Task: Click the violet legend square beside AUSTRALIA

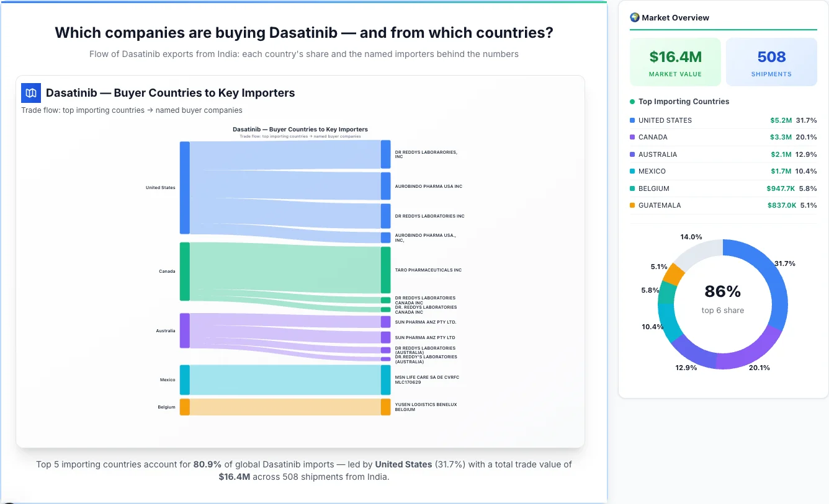Action: click(631, 154)
